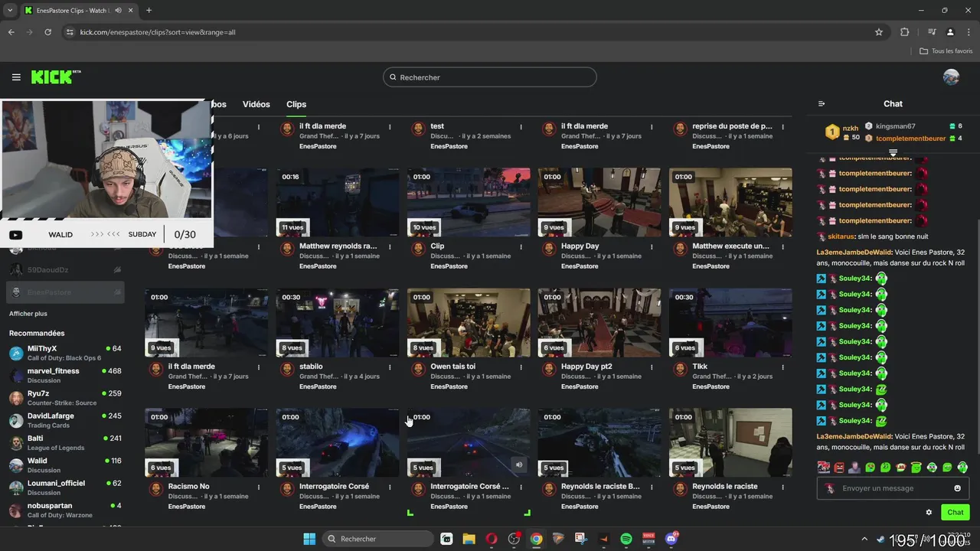Send message with the green Chat button
Screen dimensions: 980x551
(x=955, y=513)
